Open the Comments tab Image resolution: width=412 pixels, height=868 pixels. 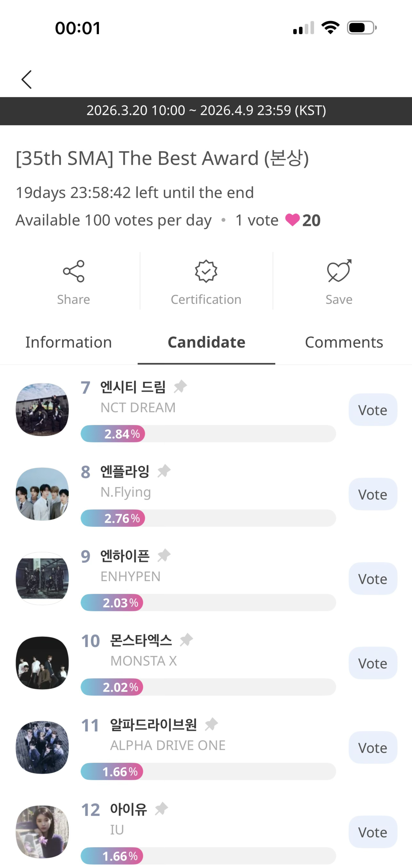[344, 342]
